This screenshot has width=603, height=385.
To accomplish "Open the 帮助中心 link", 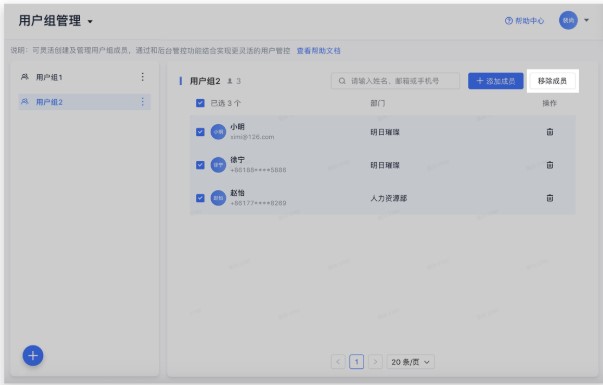I will point(524,21).
